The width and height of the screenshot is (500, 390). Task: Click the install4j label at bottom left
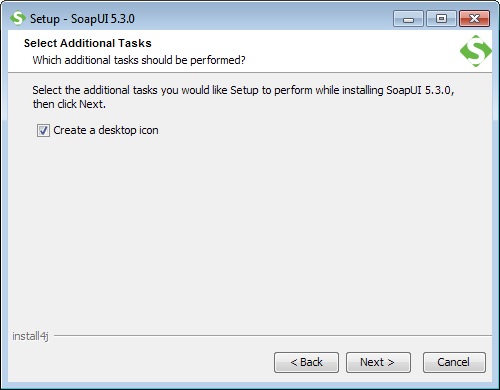point(30,336)
